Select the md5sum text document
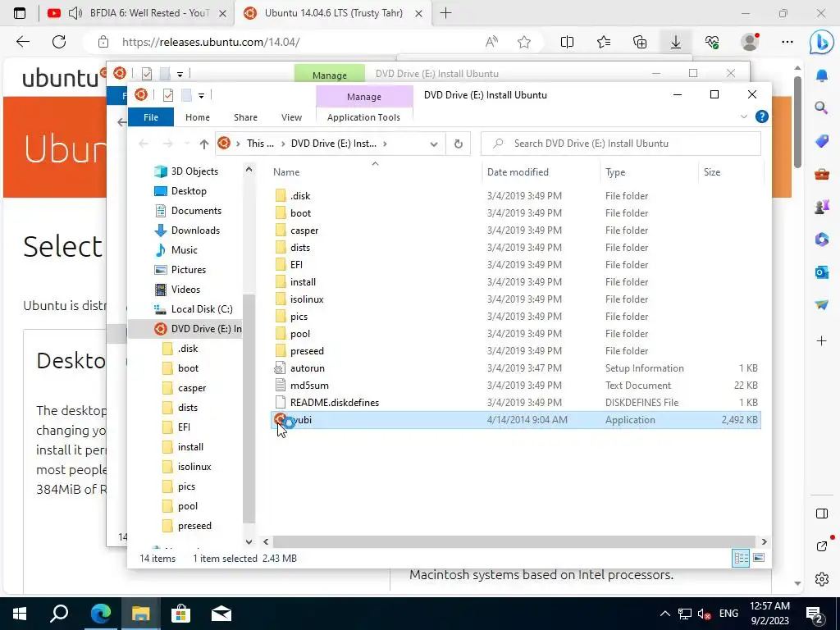Image resolution: width=840 pixels, height=630 pixels. click(x=309, y=386)
